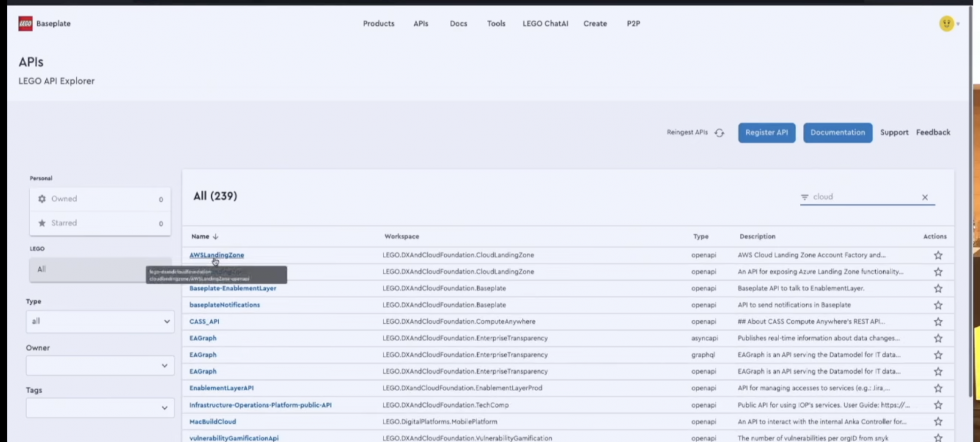Screen dimensions: 980x442
Task: Click the Reingest APIs refresh icon
Action: (x=720, y=133)
